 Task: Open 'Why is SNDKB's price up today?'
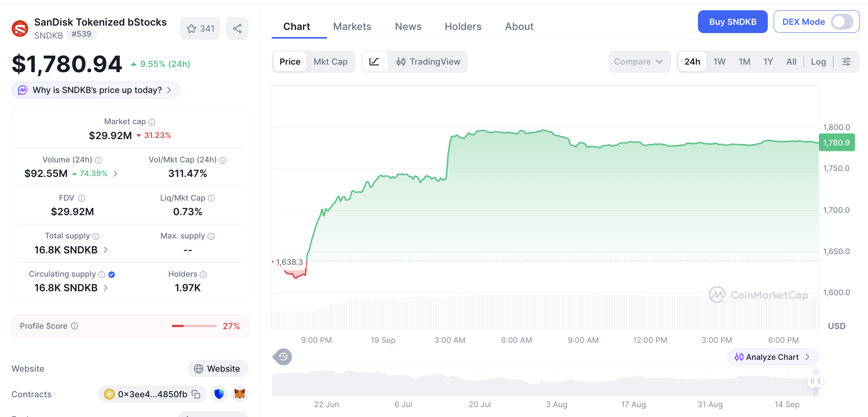96,90
